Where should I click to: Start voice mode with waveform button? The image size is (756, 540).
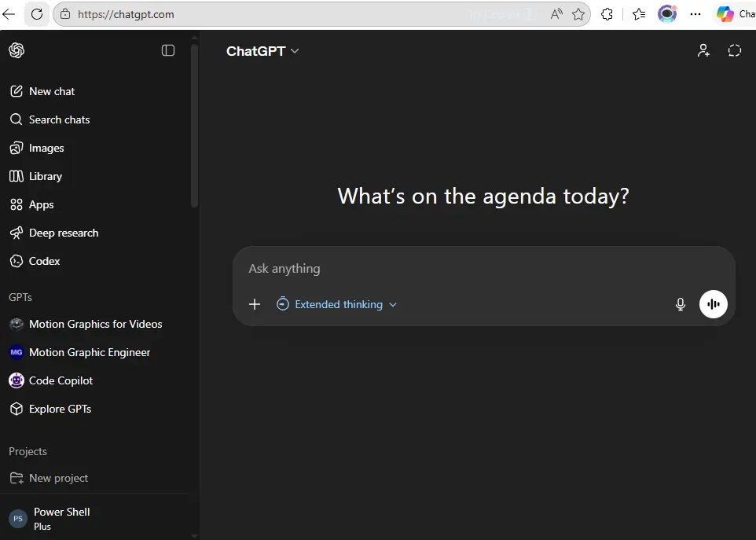[x=713, y=304]
